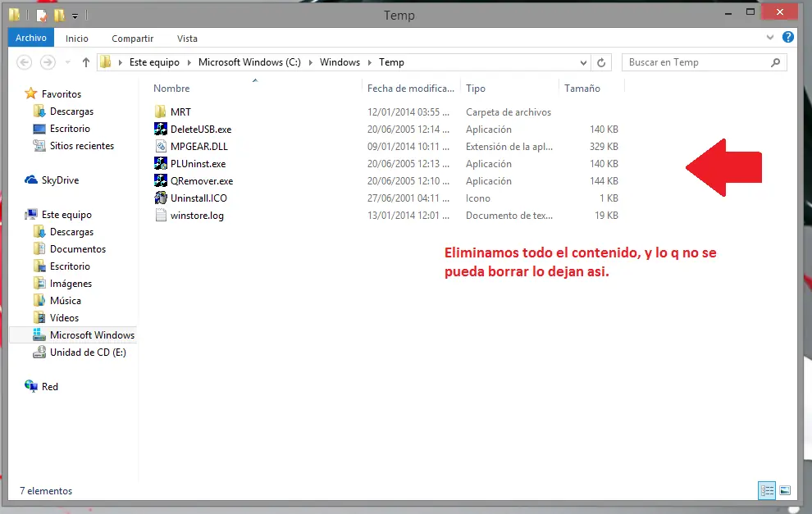Open Escritorio under Este equipo

tap(70, 266)
